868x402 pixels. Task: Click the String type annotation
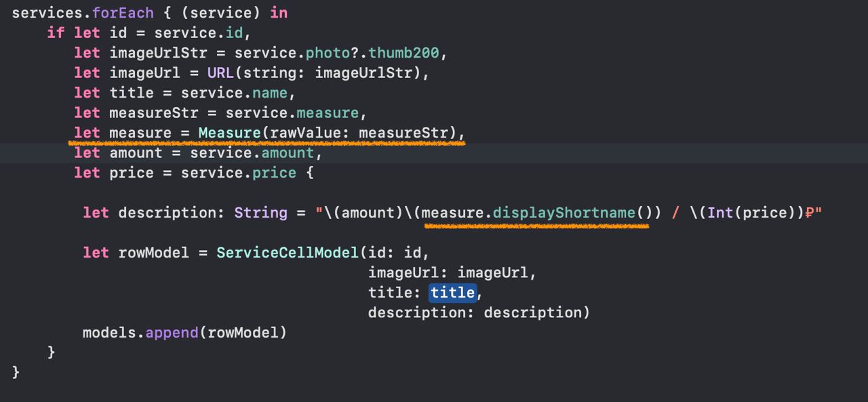[x=260, y=213]
